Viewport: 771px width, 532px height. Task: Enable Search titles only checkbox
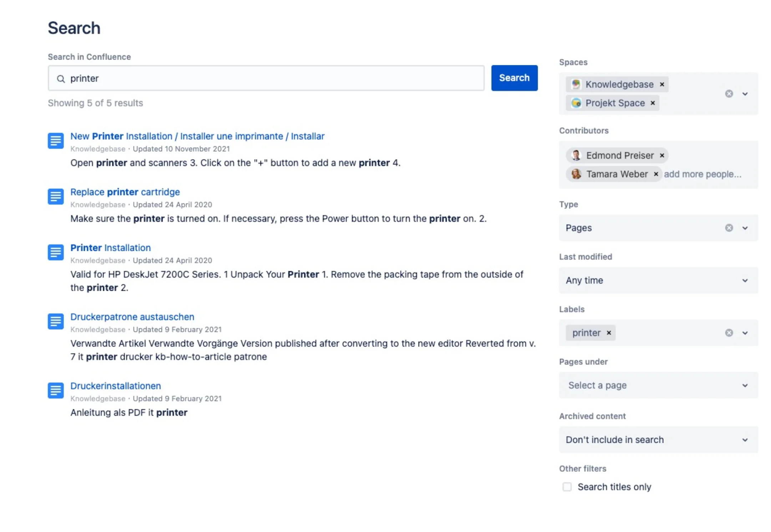(x=567, y=487)
